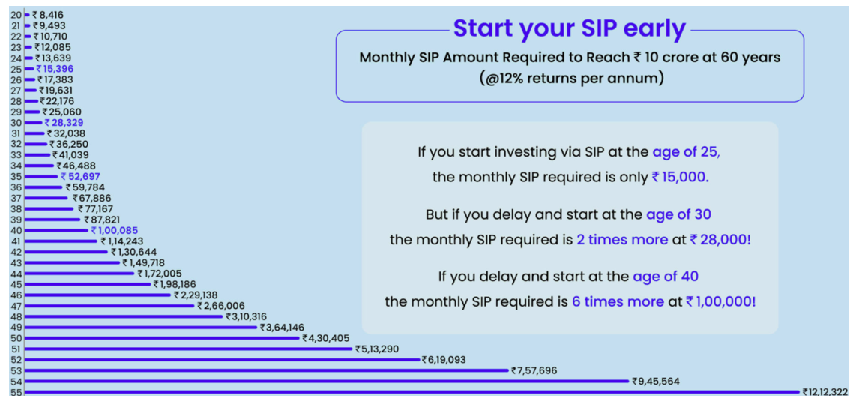868x404 pixels.
Task: Select the ₹12,12,322 value label
Action: pos(825,392)
